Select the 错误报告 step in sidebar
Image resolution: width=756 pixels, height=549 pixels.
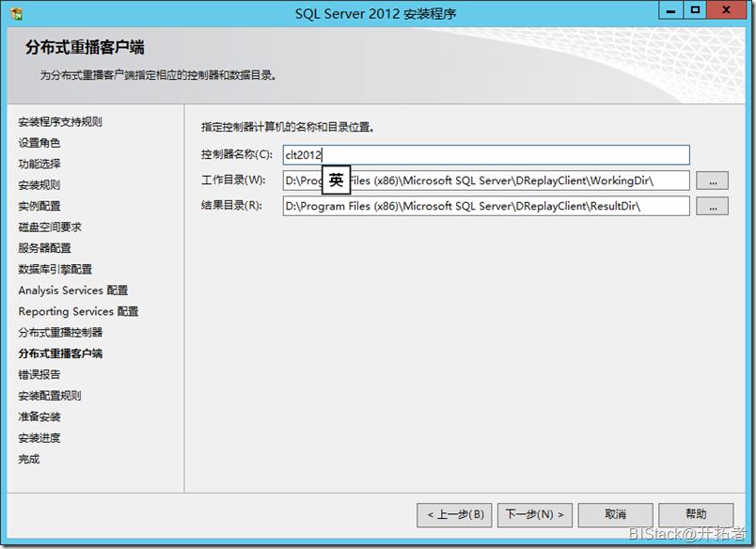[39, 374]
